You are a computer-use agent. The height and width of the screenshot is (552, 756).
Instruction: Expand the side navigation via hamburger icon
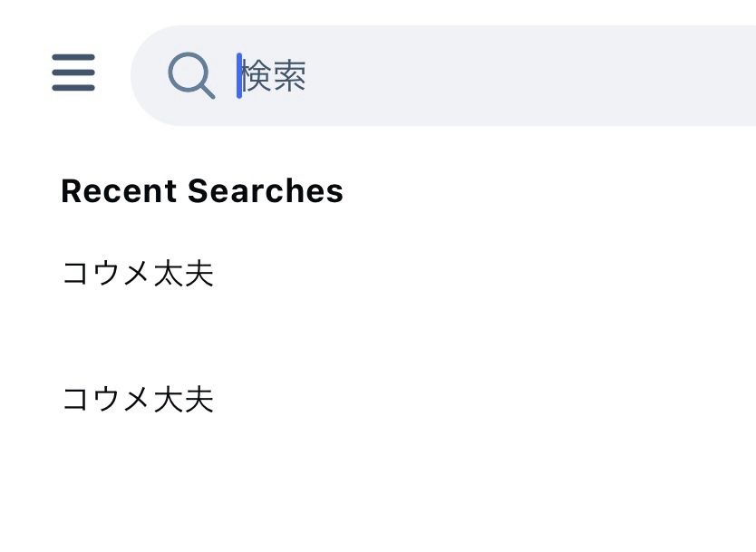[x=73, y=73]
